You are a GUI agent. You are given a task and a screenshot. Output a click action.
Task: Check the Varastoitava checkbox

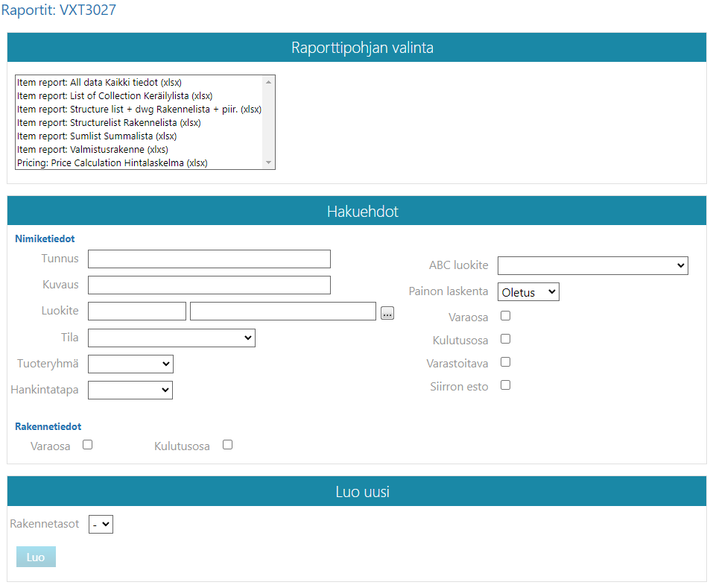[505, 362]
